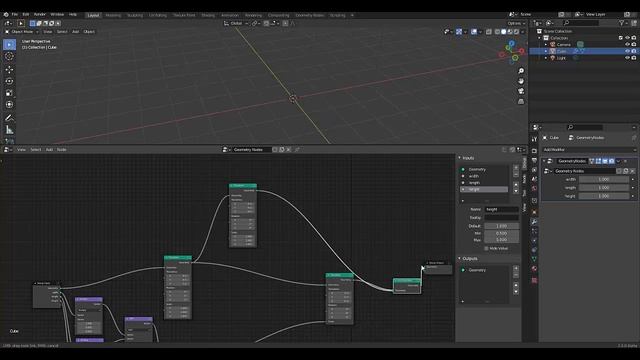Disable Collection in renders camera icon

click(634, 38)
